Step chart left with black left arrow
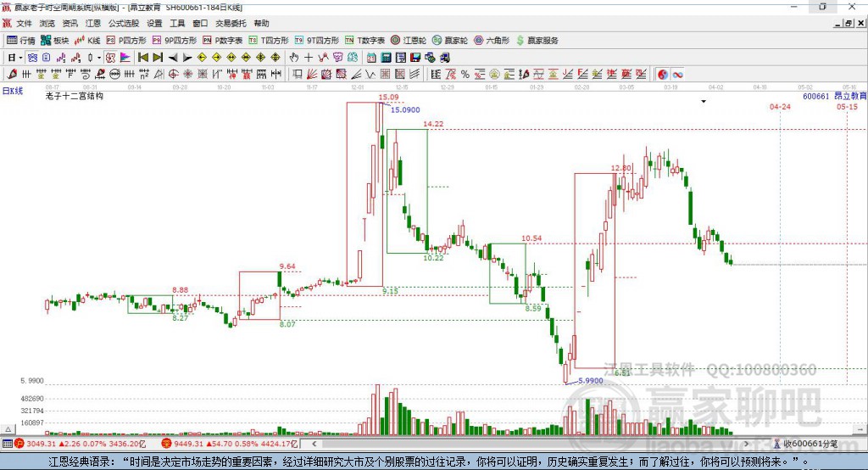868x470 pixels. [x=173, y=58]
